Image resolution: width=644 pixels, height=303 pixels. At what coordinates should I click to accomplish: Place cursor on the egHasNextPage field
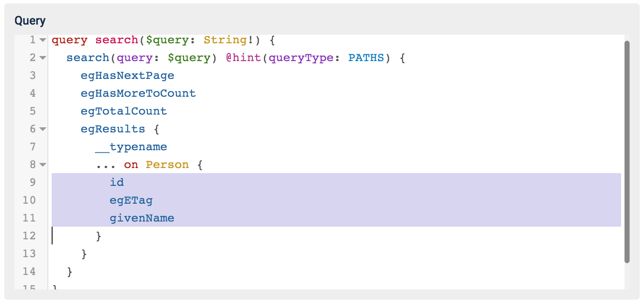128,76
